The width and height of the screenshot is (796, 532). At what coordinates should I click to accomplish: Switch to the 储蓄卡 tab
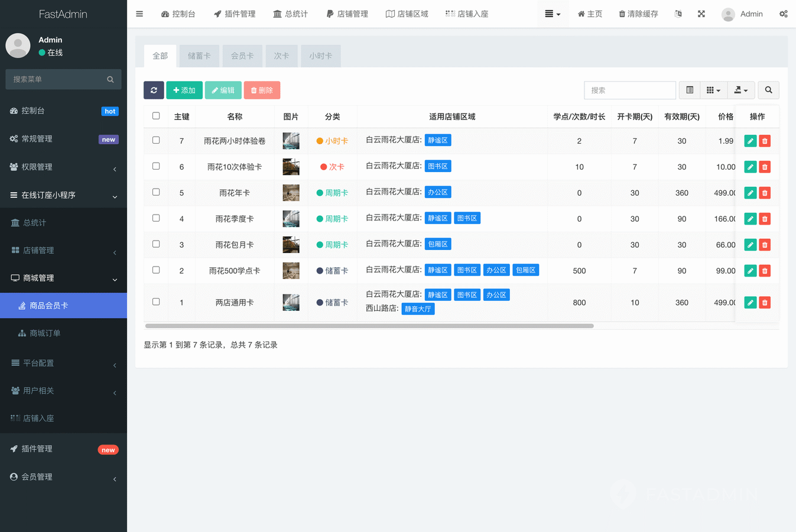pos(199,56)
